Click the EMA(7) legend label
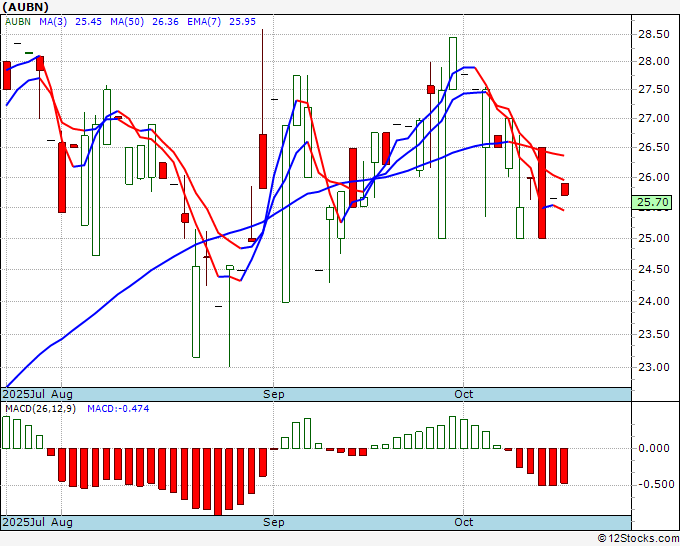 coord(204,22)
